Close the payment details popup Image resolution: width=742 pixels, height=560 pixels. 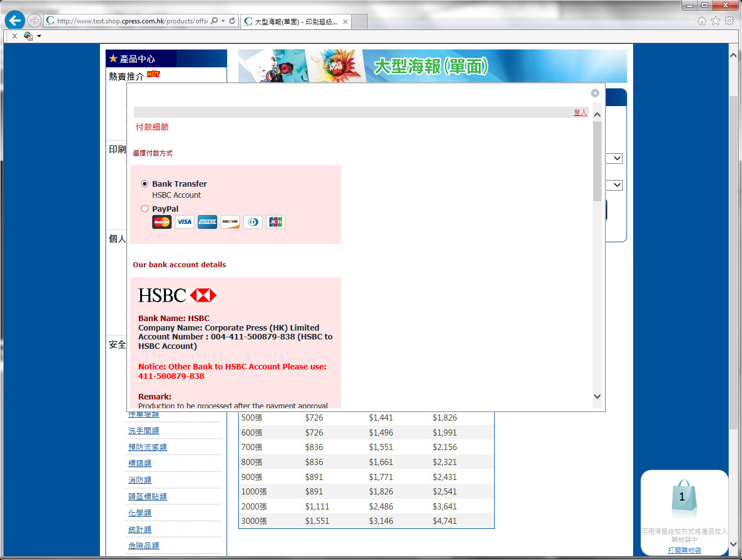(x=595, y=93)
